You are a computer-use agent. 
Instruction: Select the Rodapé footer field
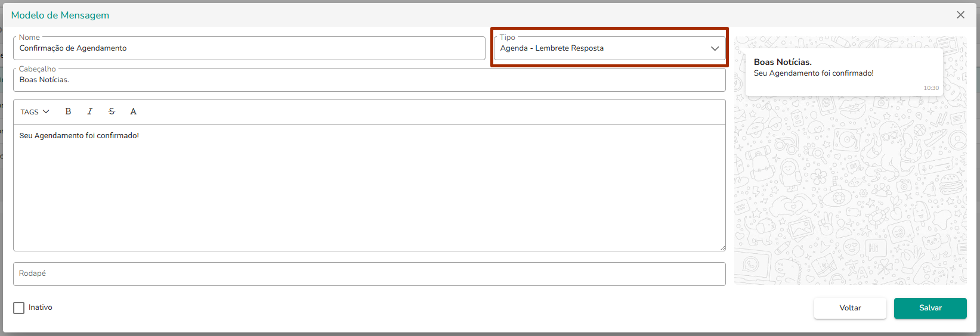(369, 274)
